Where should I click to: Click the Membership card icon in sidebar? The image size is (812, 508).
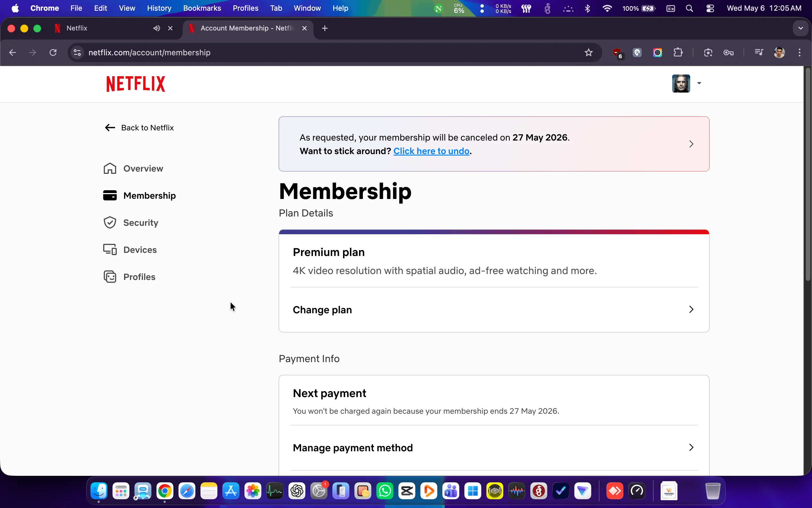[110, 195]
